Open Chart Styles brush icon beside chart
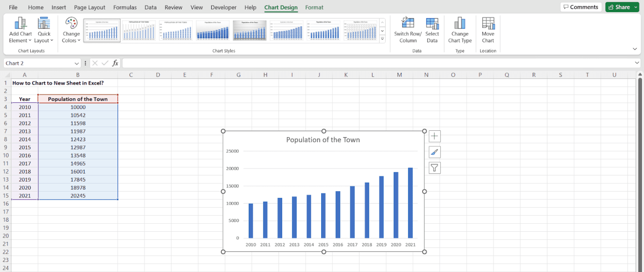This screenshot has width=644, height=272. click(434, 152)
